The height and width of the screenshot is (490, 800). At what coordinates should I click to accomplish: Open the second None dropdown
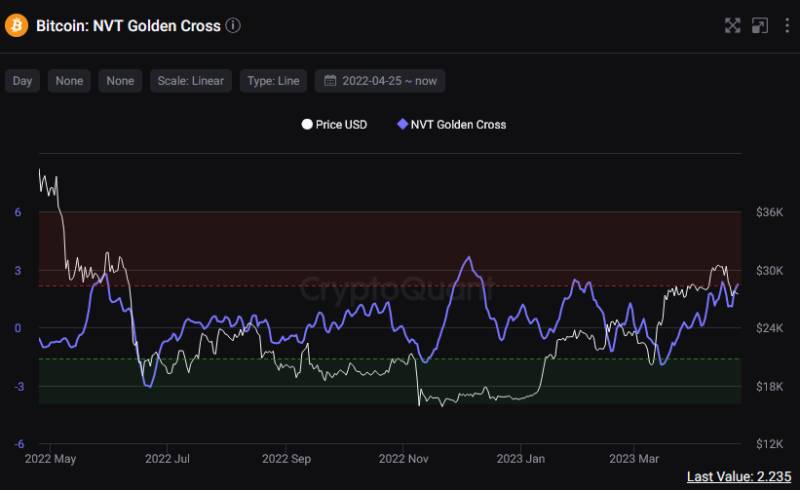(x=119, y=81)
